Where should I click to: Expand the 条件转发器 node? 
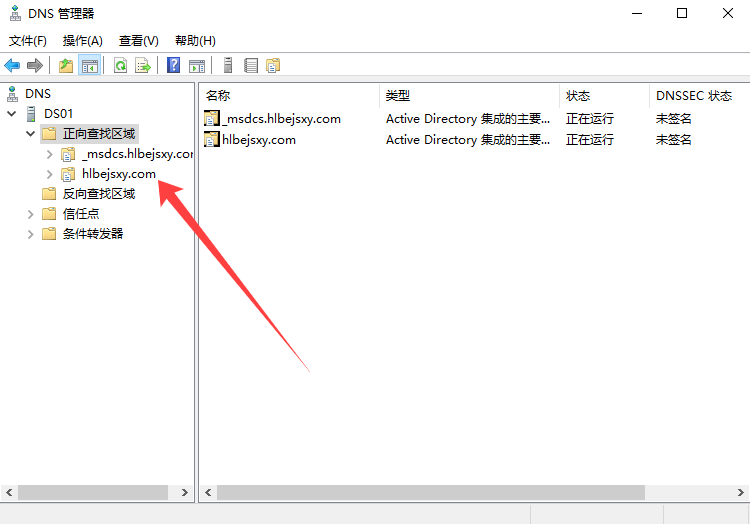click(30, 234)
